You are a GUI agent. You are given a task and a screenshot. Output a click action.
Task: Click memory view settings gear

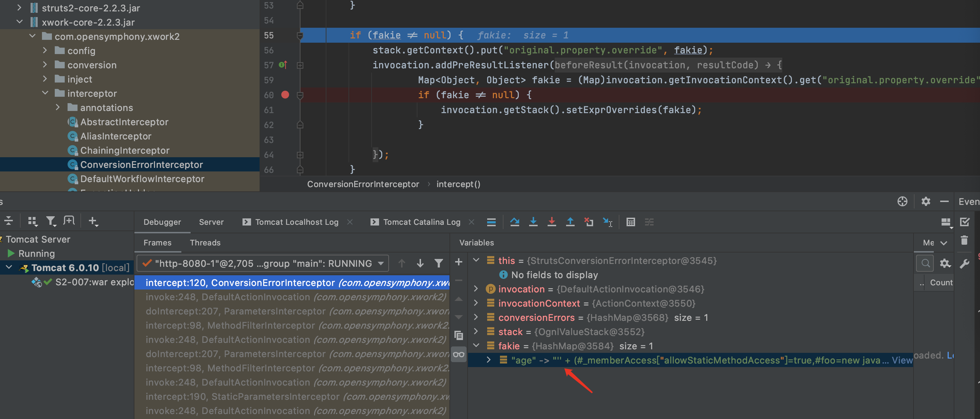[x=946, y=263]
